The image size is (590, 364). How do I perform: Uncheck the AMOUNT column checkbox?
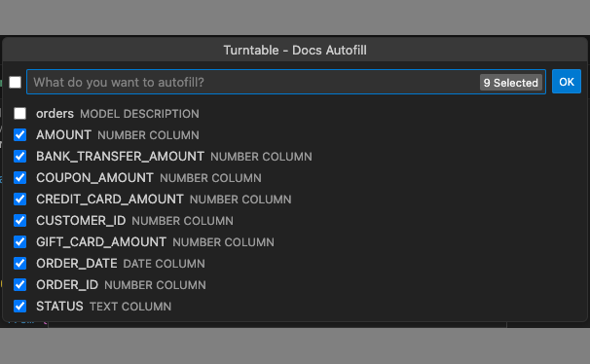pyautogui.click(x=19, y=134)
